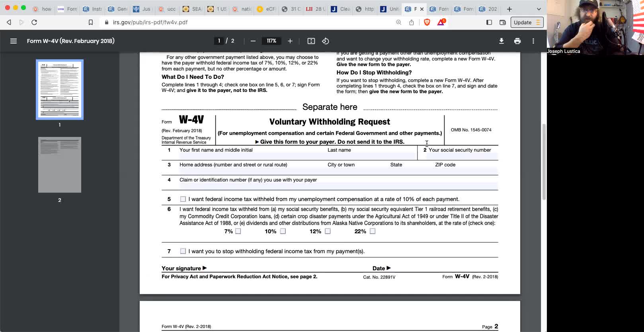Download the W-4V PDF
This screenshot has height=332, width=644.
pyautogui.click(x=502, y=41)
